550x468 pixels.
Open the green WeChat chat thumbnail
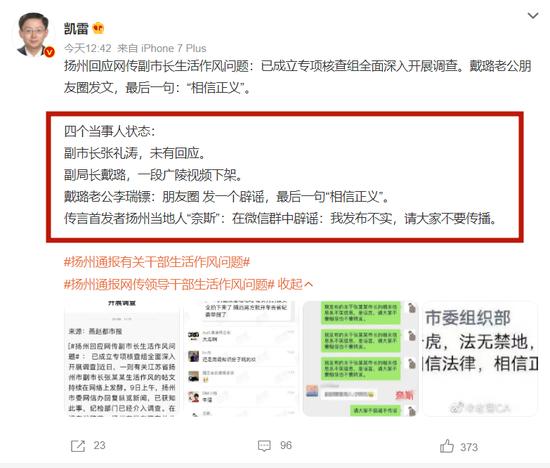[x=360, y=359]
